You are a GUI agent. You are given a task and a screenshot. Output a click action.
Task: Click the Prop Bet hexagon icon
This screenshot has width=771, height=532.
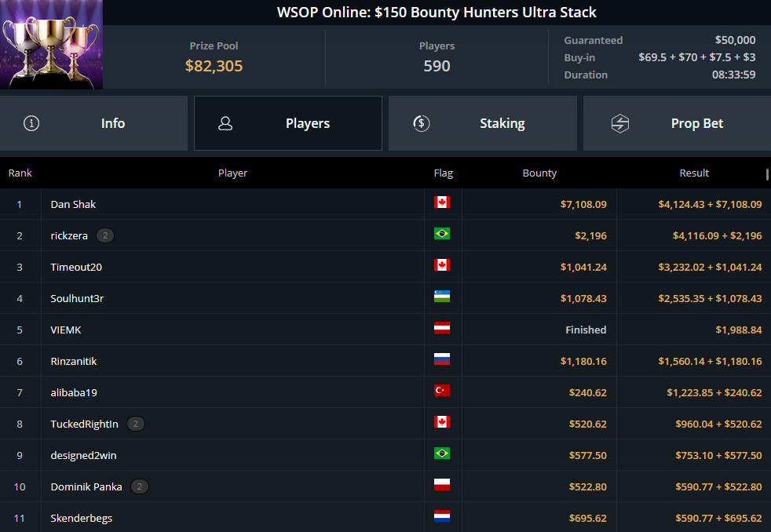coord(620,123)
